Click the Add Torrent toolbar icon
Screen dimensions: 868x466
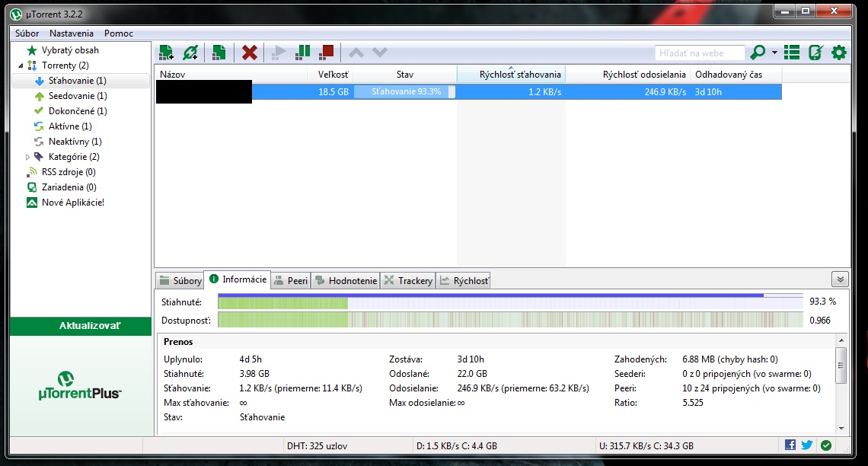(x=166, y=53)
